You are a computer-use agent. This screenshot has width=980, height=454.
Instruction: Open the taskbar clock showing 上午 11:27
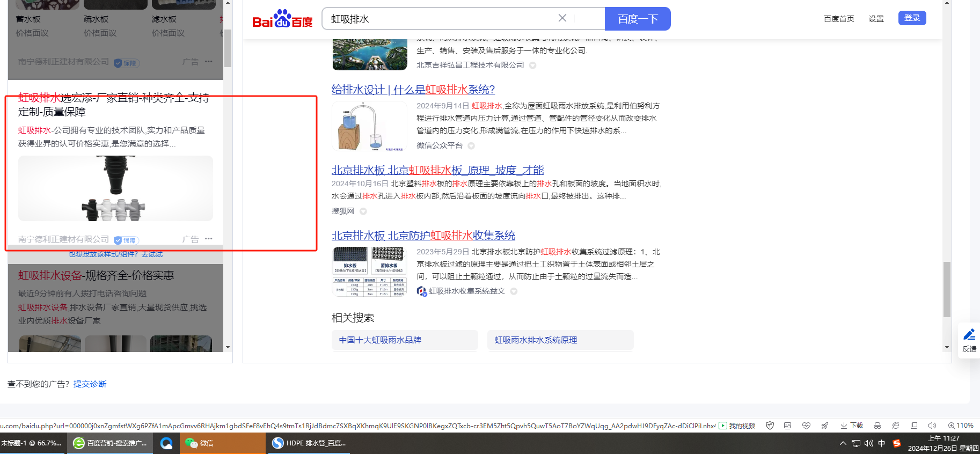pyautogui.click(x=944, y=443)
